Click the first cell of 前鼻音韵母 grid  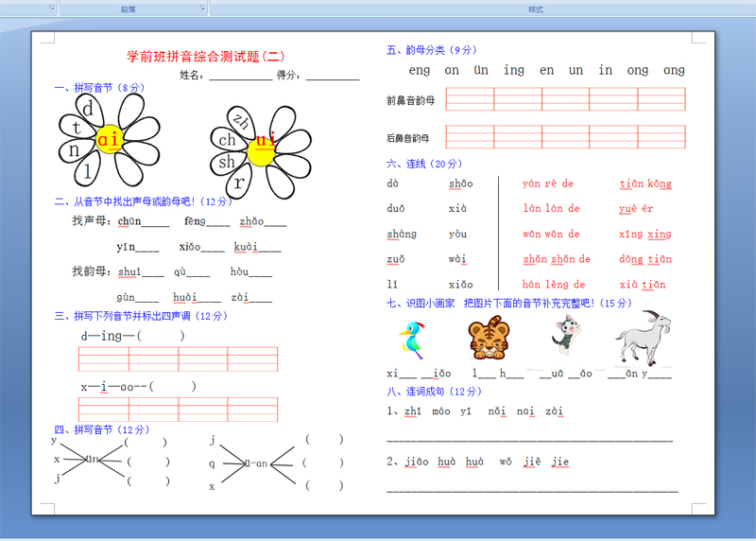coord(470,99)
